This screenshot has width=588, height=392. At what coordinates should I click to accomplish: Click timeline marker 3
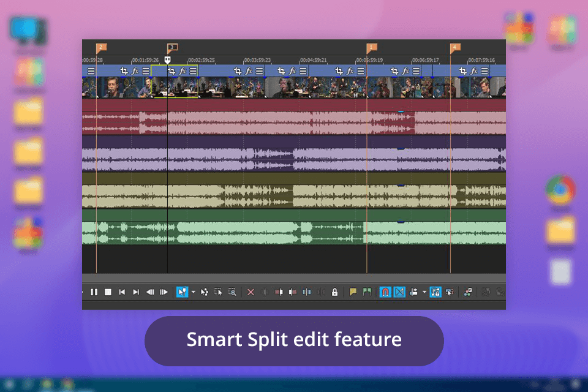pyautogui.click(x=172, y=48)
